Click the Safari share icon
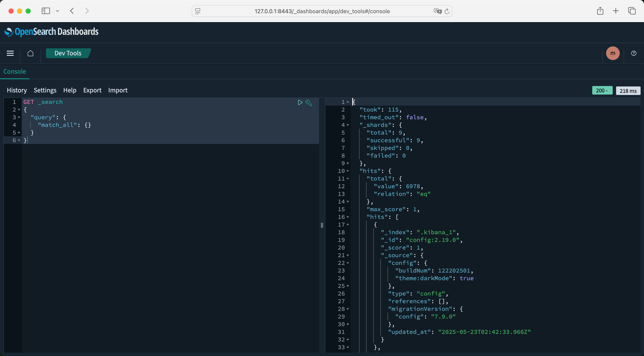The image size is (644, 356). point(600,11)
